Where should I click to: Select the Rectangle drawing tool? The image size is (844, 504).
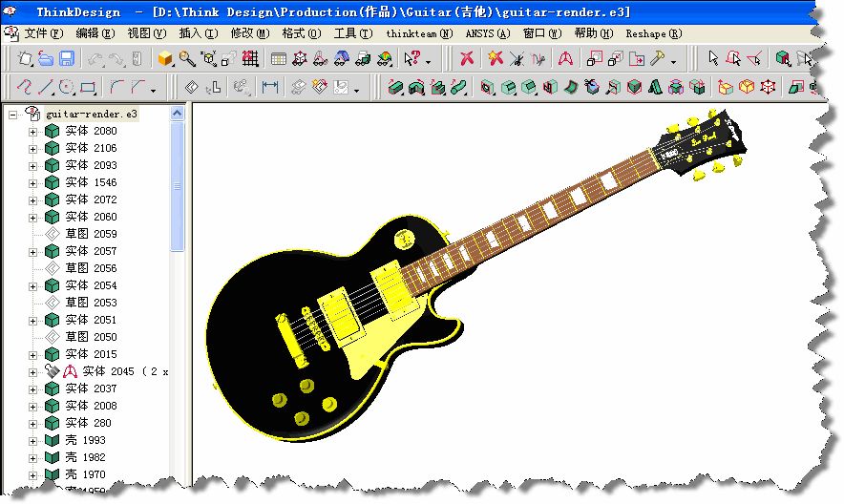88,87
